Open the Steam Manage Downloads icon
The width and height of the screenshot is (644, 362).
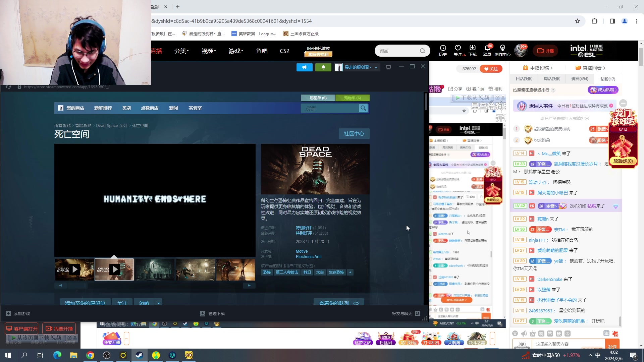click(203, 314)
